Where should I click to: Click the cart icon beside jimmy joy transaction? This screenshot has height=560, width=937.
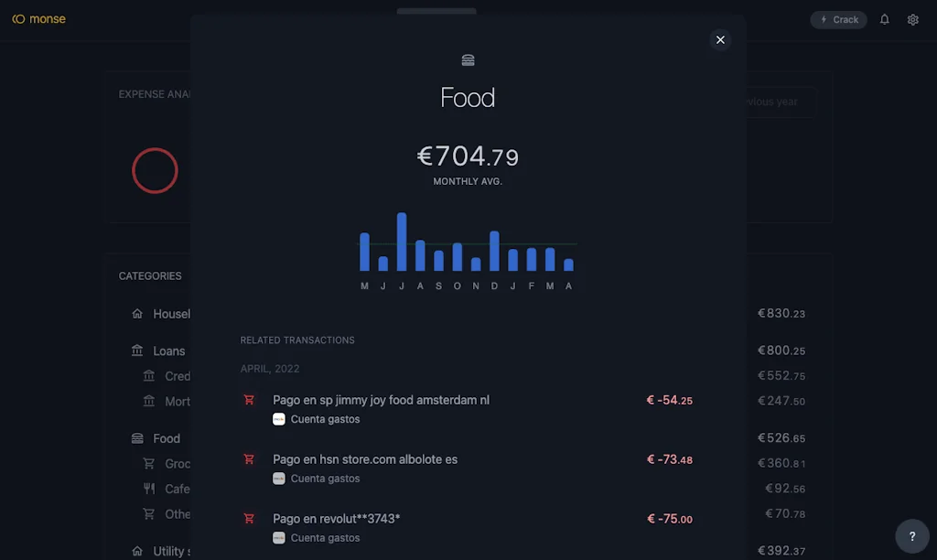click(x=249, y=400)
